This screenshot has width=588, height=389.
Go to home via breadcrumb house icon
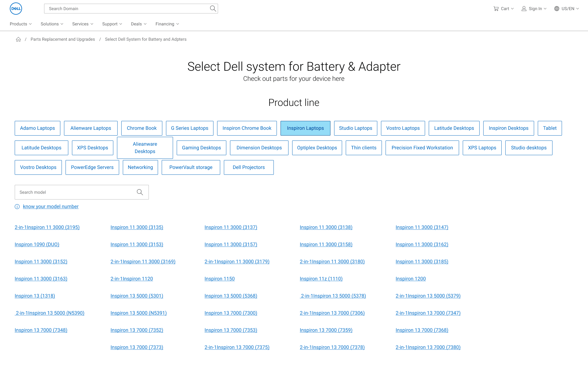(x=18, y=39)
